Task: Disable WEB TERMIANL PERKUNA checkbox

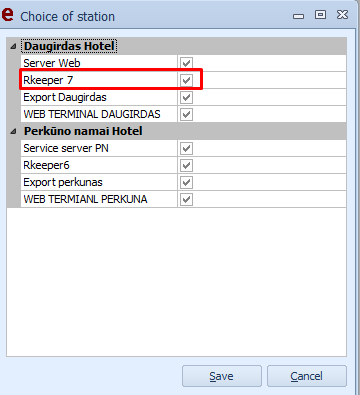Action: click(x=186, y=199)
